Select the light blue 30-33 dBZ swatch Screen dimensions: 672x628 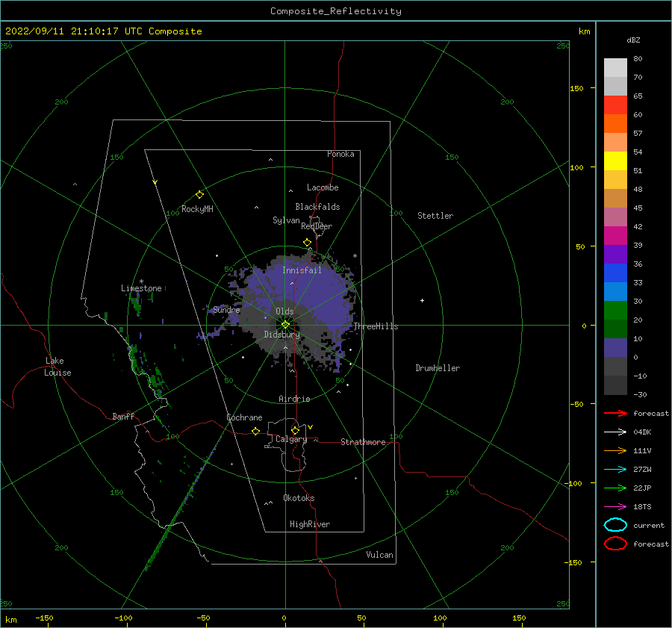tap(615, 291)
